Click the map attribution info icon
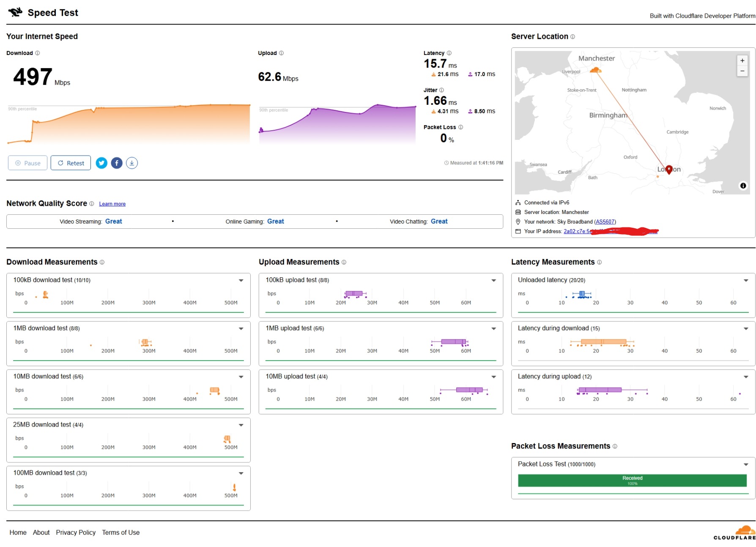Screen dimensions: 756x547 [743, 186]
